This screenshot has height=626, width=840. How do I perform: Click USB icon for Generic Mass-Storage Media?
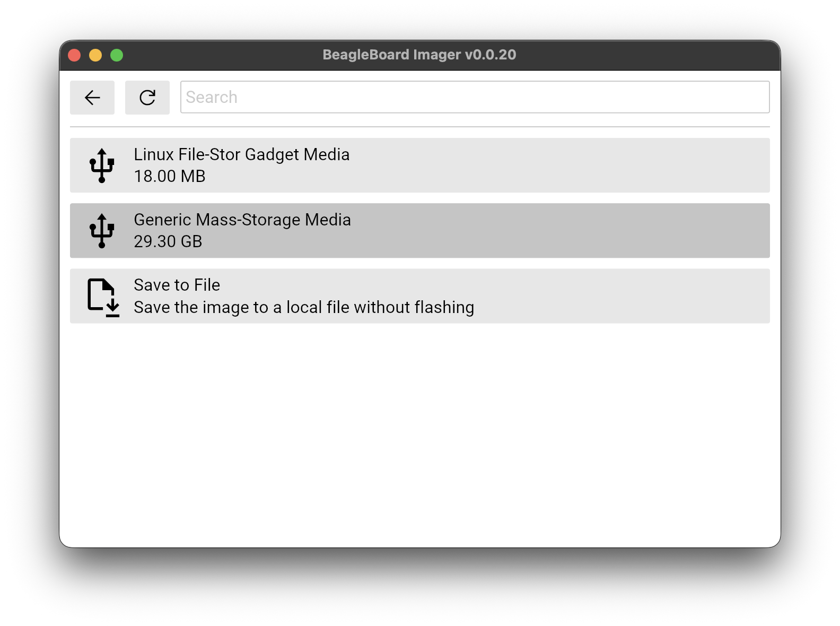102,231
